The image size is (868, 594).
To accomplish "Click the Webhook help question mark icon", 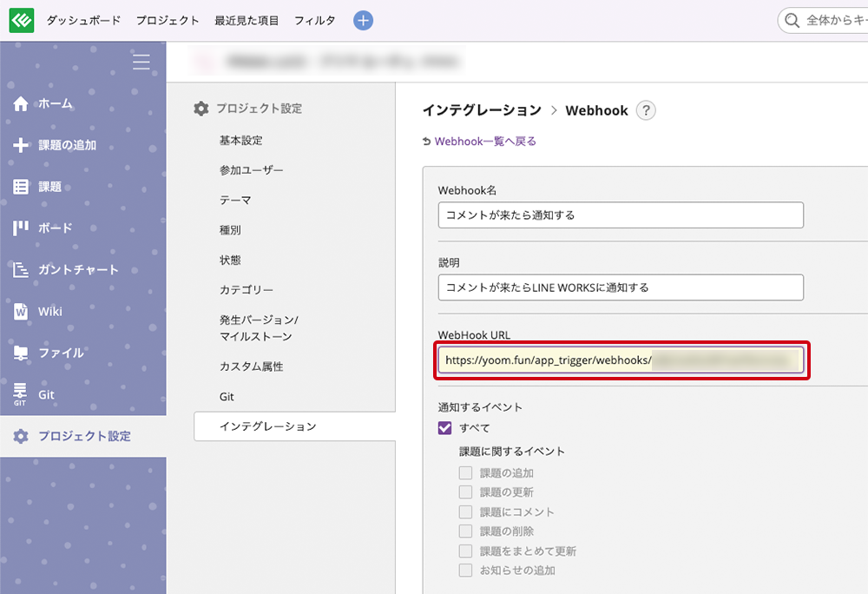I will 646,110.
